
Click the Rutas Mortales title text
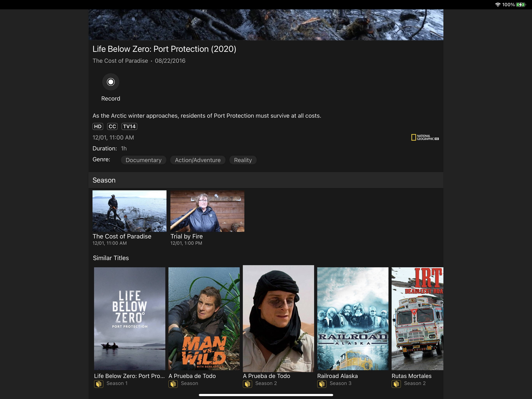pyautogui.click(x=411, y=376)
